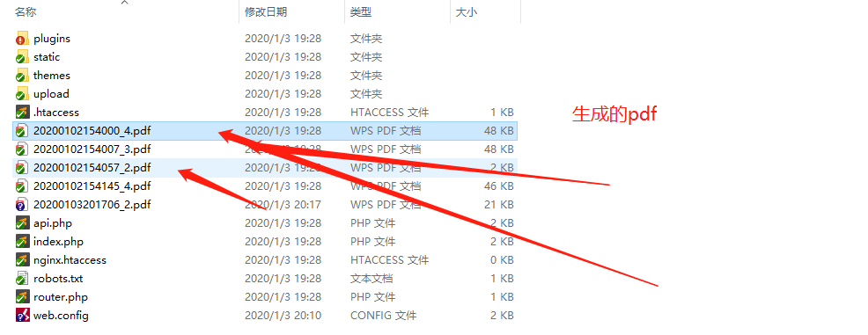Select the file 20200102154000_4.pdf

click(266, 131)
